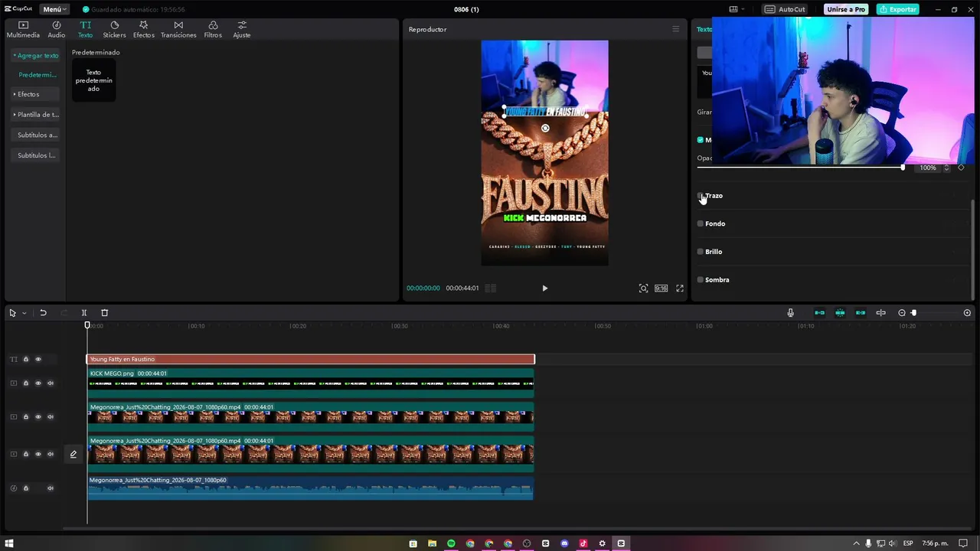Select the Young Fatty en Faustino text clip
Viewport: 980px width, 551px height.
point(311,360)
